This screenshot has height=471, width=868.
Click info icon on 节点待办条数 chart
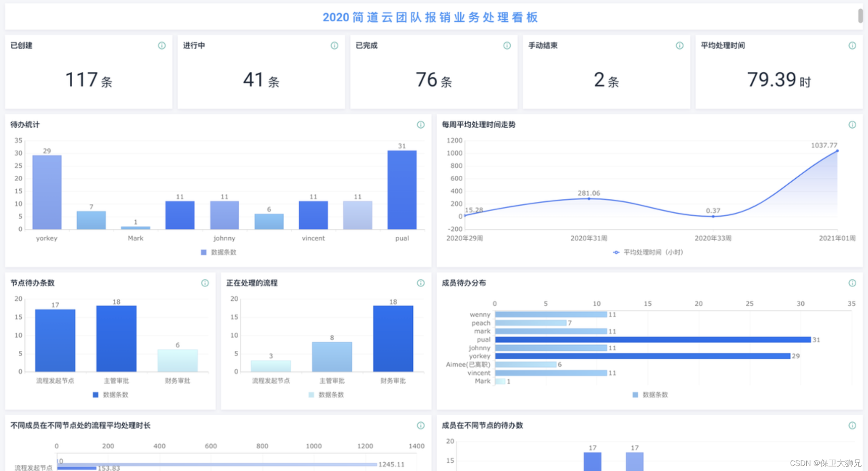[205, 283]
